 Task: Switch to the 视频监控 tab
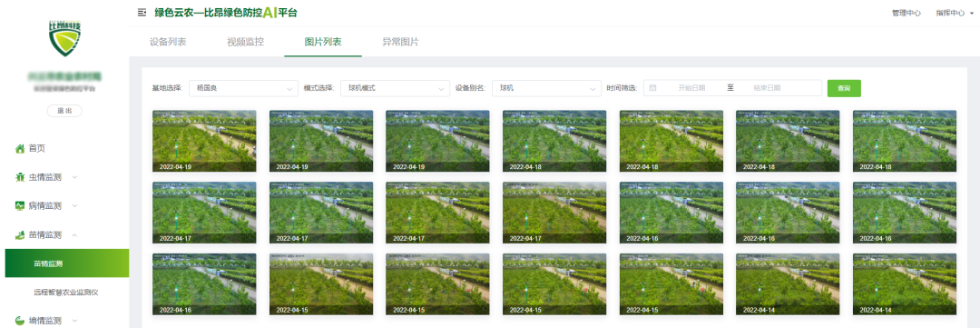(x=245, y=42)
